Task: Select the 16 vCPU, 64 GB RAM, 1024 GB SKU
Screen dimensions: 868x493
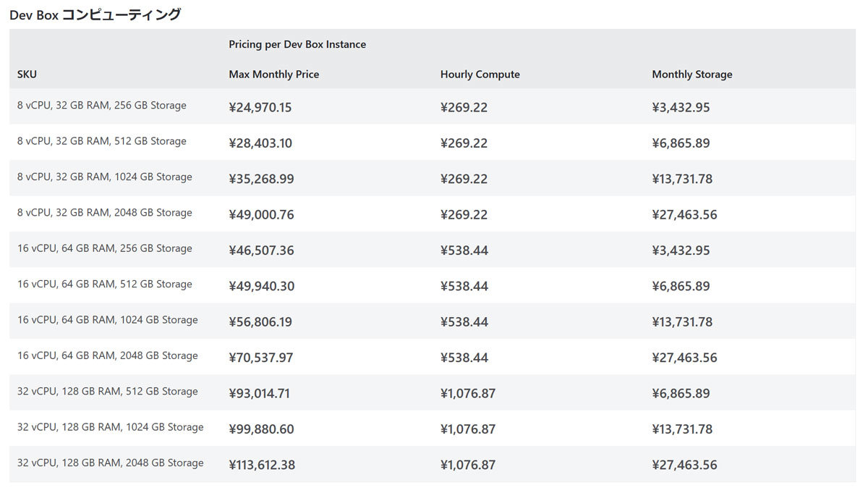Action: point(107,320)
